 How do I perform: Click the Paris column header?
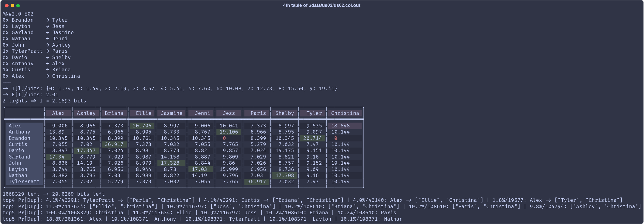(257, 113)
